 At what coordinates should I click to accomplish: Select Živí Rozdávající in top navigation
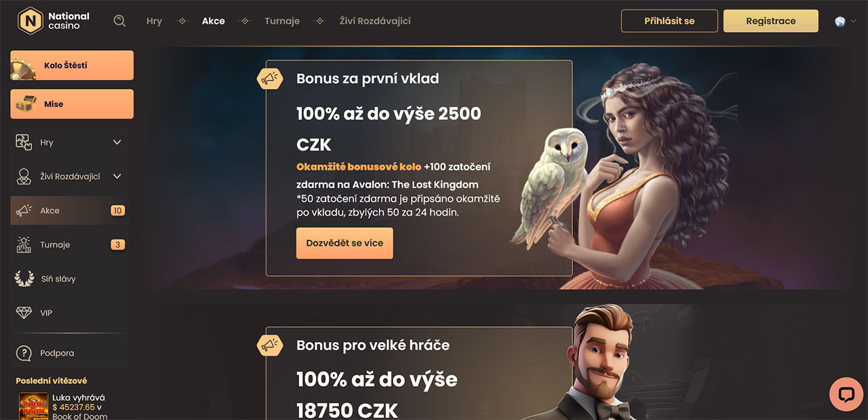(x=375, y=21)
